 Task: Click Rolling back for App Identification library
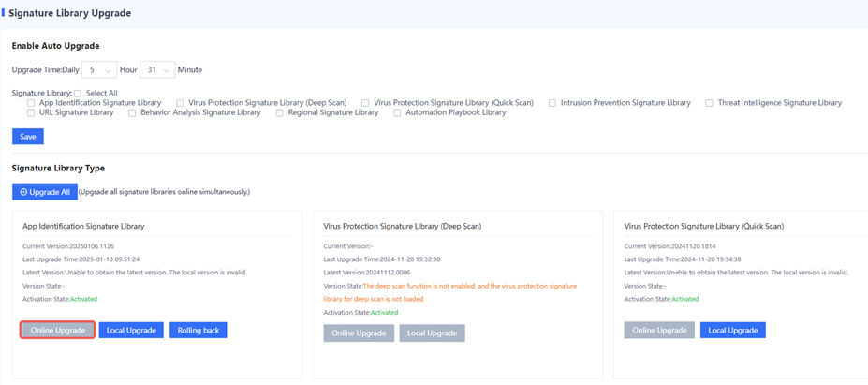[198, 331]
